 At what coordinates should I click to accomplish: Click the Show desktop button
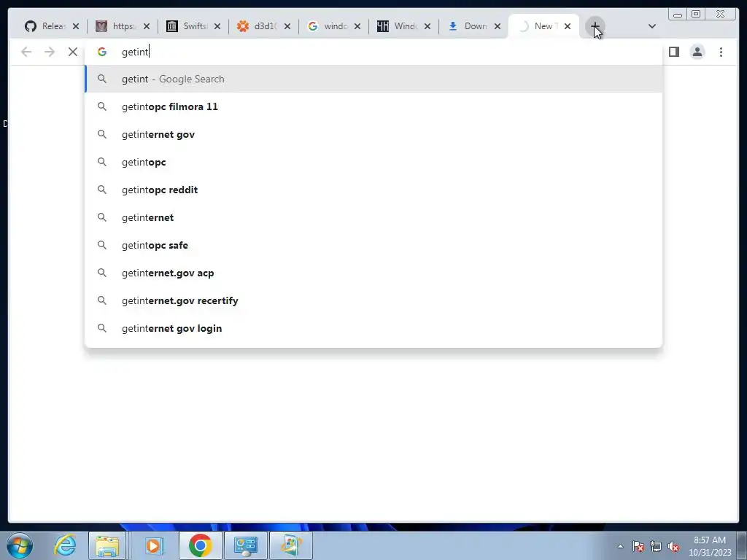(742, 545)
